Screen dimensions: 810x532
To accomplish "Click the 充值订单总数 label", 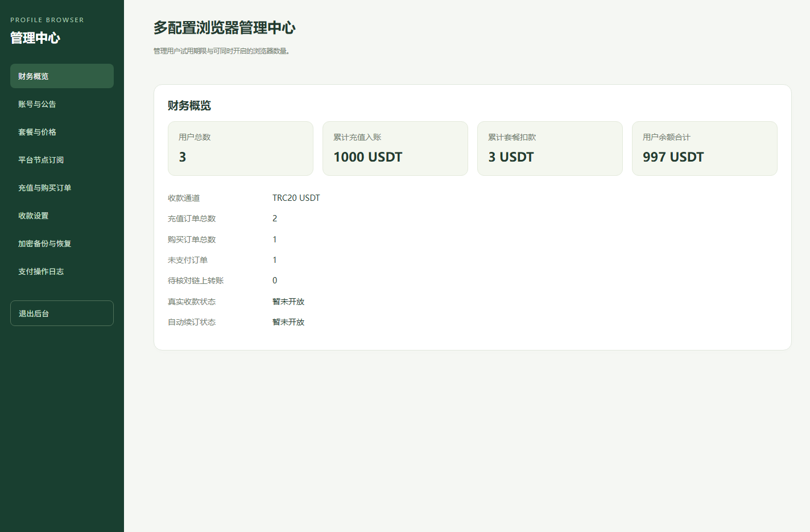I will coord(192,218).
